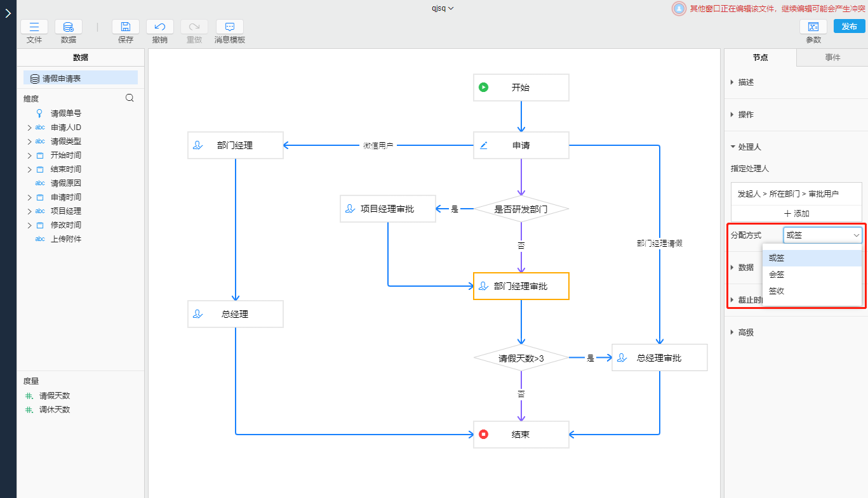
Task: Expand the dark left sidebar arrow
Action: [8, 13]
